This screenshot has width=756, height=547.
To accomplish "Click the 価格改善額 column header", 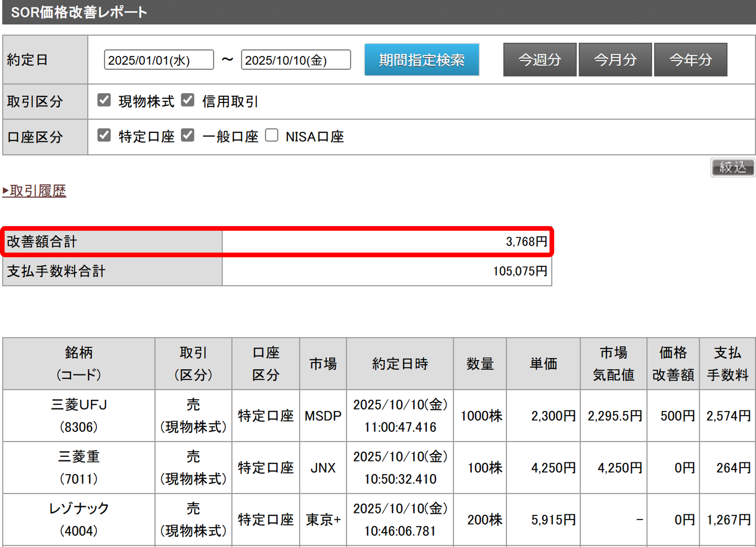I will [x=673, y=364].
